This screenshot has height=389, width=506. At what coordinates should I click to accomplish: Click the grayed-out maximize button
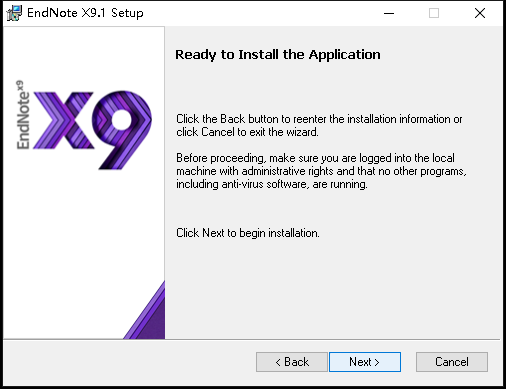pyautogui.click(x=434, y=13)
